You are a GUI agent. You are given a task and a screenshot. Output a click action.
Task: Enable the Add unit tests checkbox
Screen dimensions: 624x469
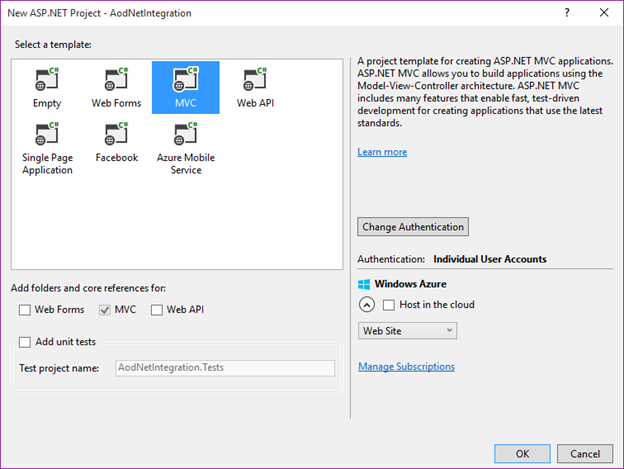25,342
